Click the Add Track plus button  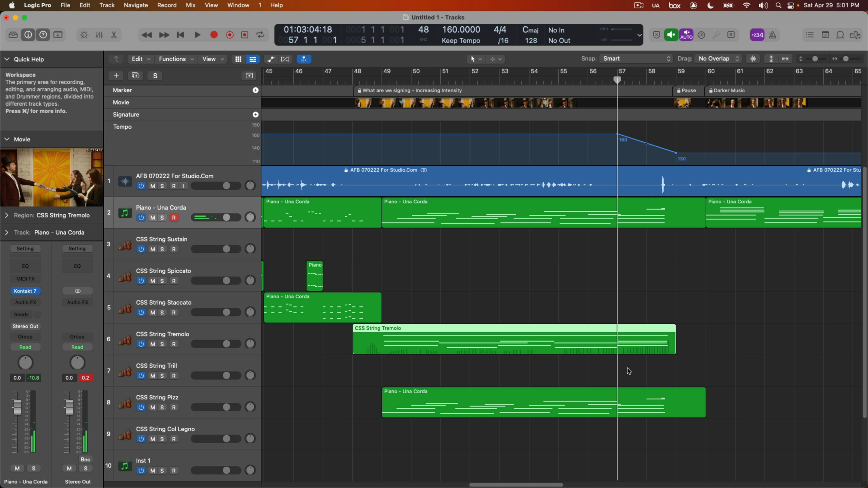(x=116, y=75)
